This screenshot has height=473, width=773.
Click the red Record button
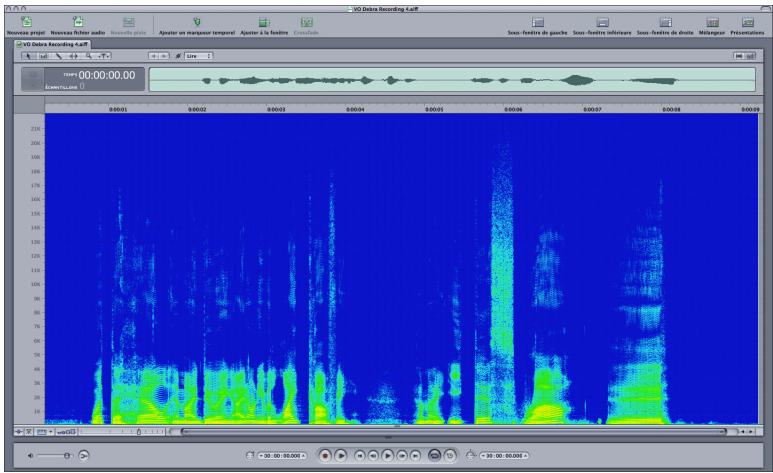(324, 456)
